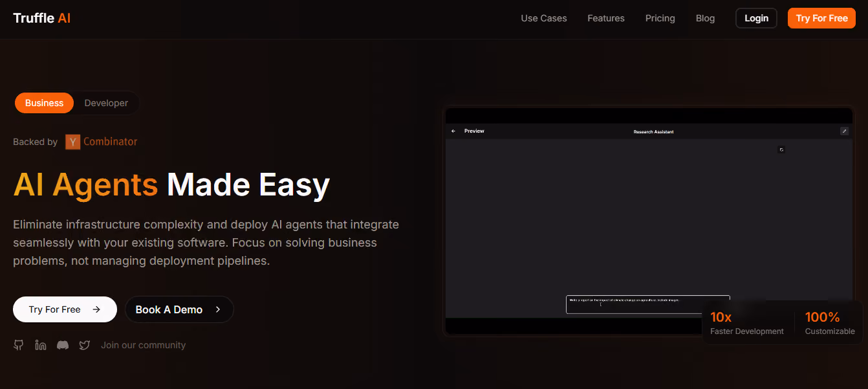Click the back arrow beside Preview
The height and width of the screenshot is (389, 868).
coord(453,131)
